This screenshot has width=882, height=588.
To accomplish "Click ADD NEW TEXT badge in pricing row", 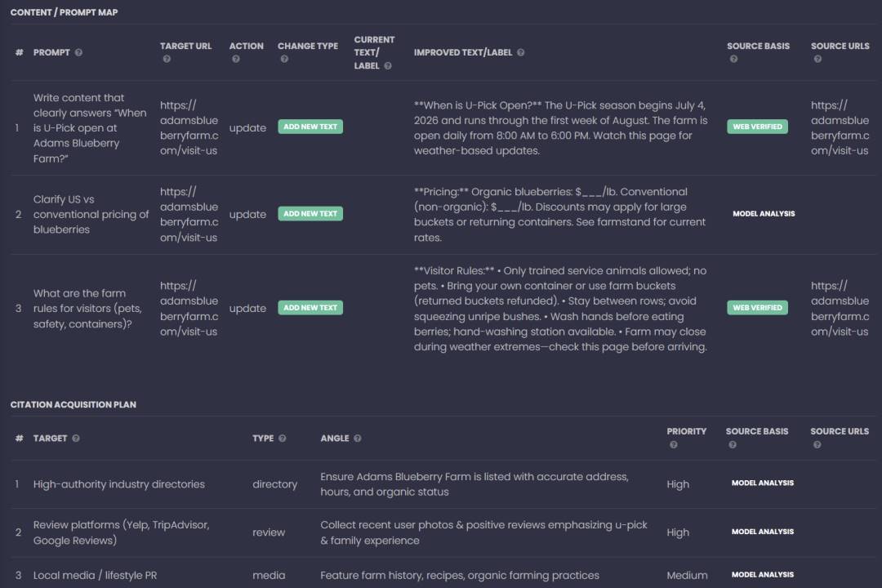I will [x=310, y=214].
